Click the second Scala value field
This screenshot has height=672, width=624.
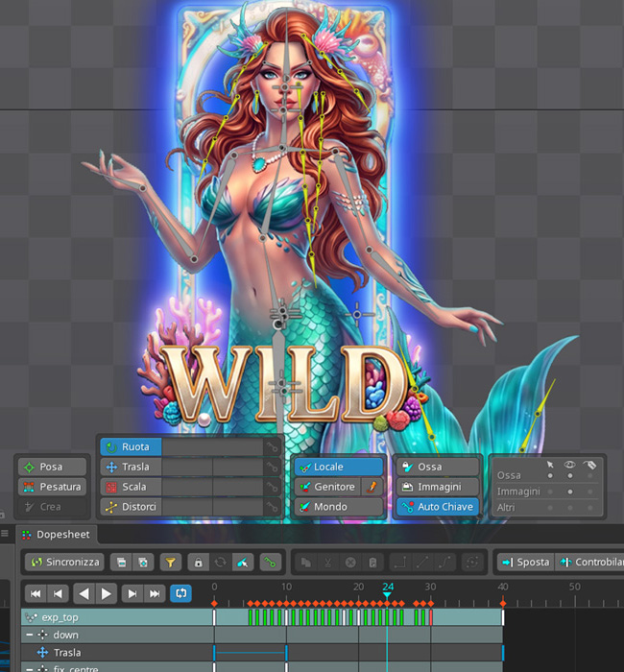pyautogui.click(x=238, y=487)
